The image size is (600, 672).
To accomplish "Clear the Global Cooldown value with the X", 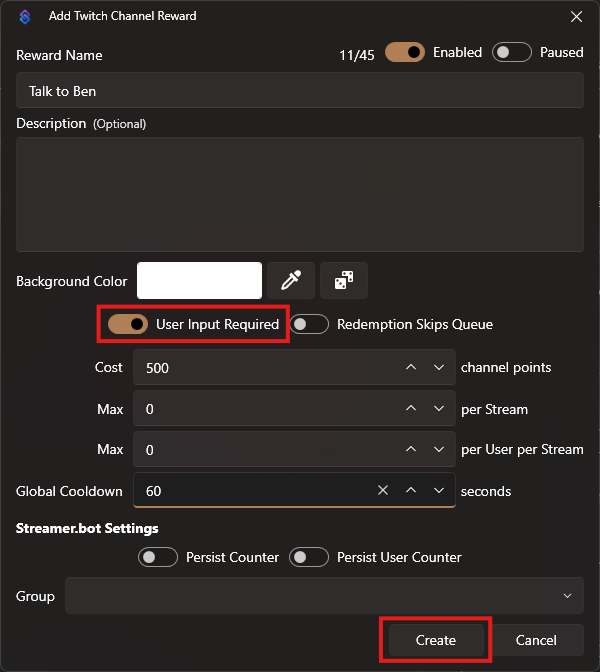I will coord(383,490).
